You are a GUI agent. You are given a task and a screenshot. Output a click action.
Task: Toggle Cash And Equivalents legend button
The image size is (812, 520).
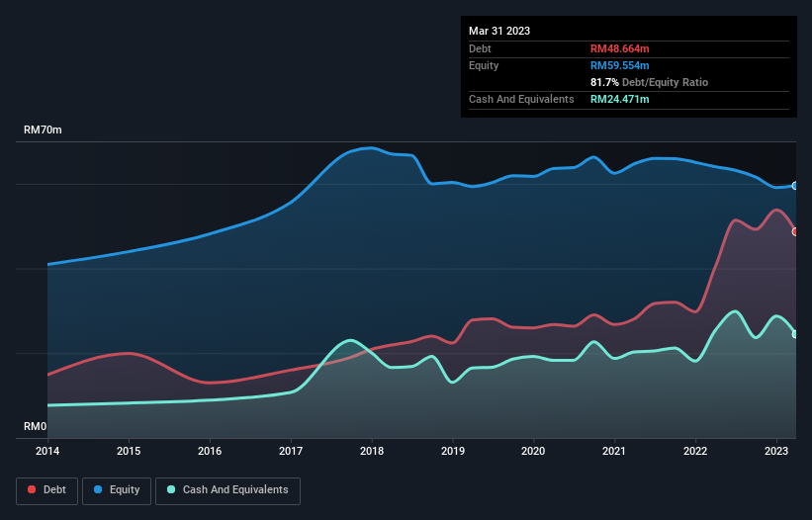point(227,490)
